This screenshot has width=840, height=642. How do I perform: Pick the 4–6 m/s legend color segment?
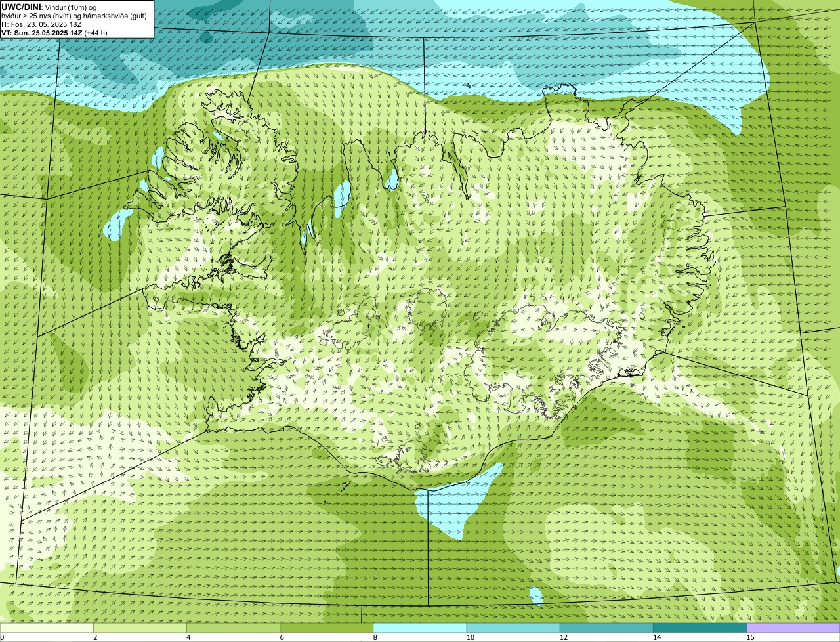(234, 628)
